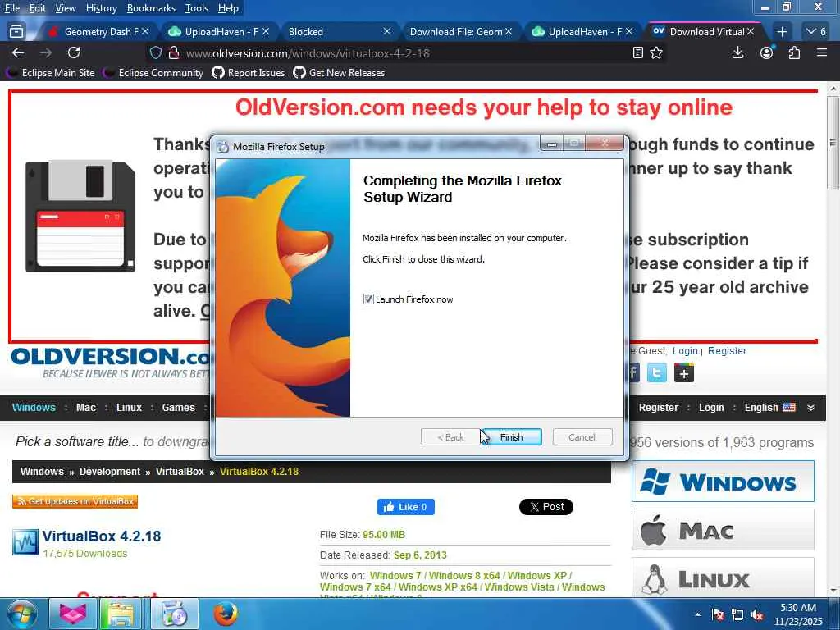This screenshot has width=840, height=630.
Task: Click the Login link near Guest
Action: pos(685,351)
